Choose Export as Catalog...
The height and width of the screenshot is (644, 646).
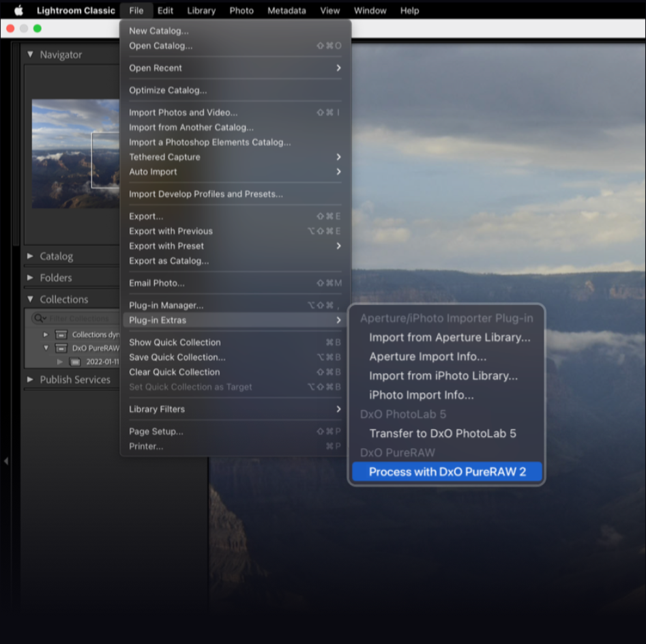[235, 261]
